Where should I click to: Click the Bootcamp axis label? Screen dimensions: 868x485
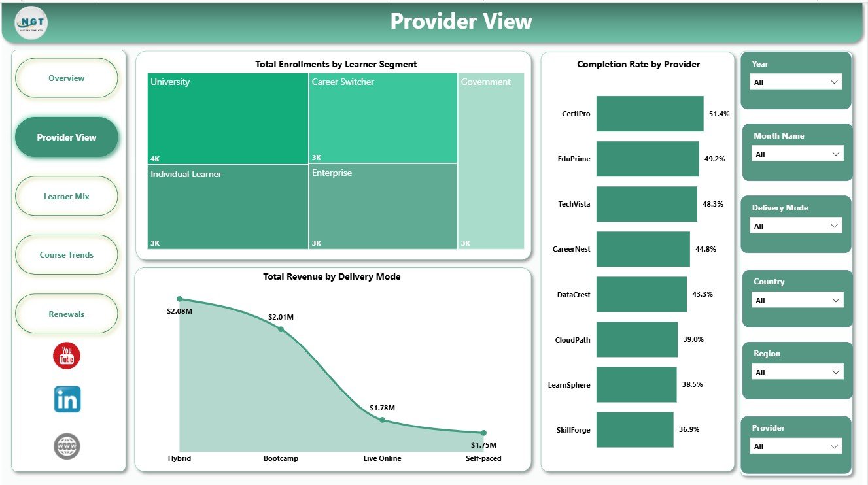click(281, 458)
